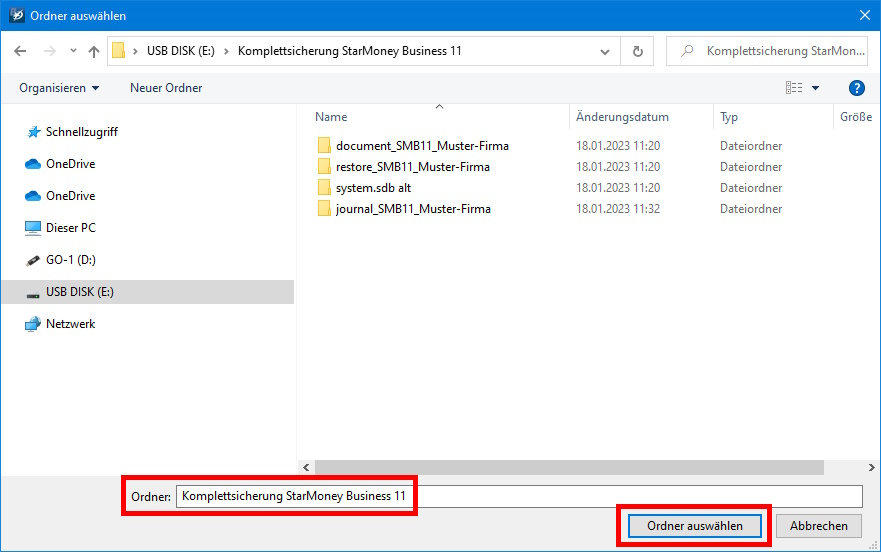This screenshot has height=552, width=881.
Task: Sort by Größe column header
Action: click(856, 117)
